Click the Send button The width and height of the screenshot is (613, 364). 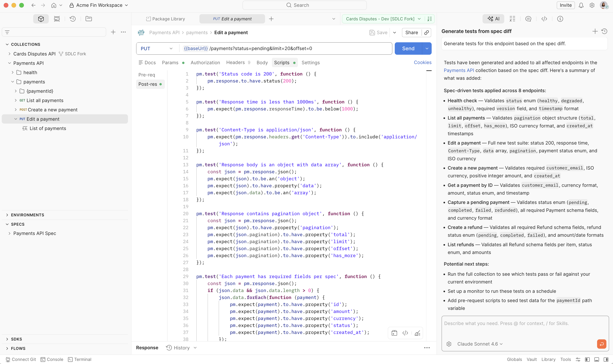click(408, 49)
